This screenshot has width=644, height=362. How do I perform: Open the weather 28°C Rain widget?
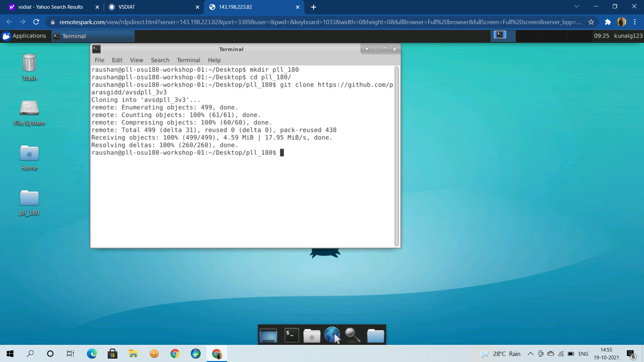pyautogui.click(x=500, y=354)
